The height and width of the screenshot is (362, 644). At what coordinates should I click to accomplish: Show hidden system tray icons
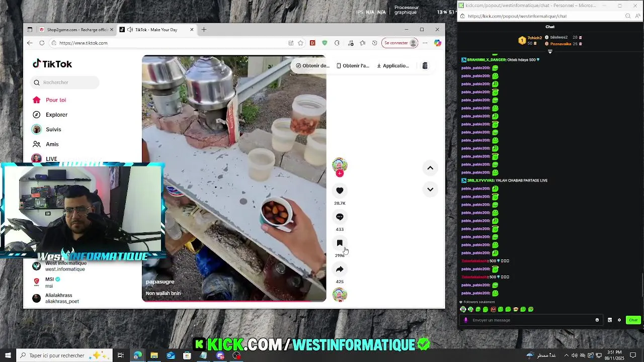567,355
